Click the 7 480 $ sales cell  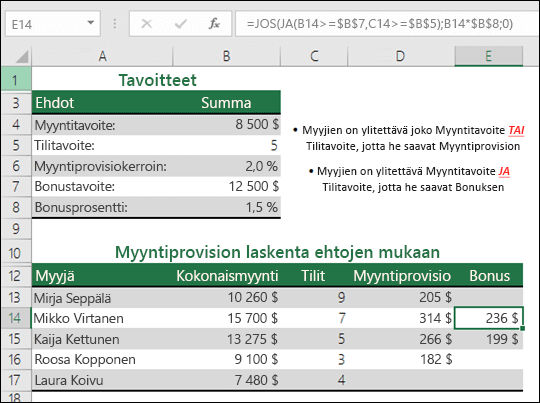[227, 380]
